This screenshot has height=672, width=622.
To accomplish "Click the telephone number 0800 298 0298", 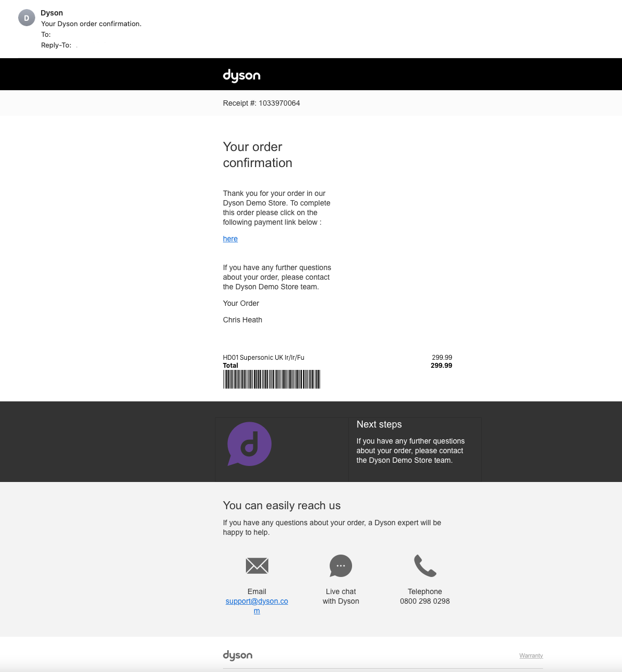I will tap(425, 601).
